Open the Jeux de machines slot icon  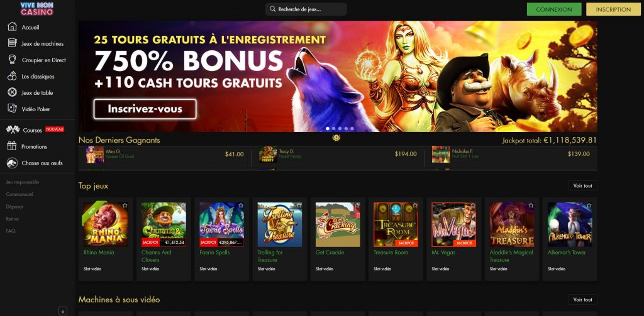point(13,43)
